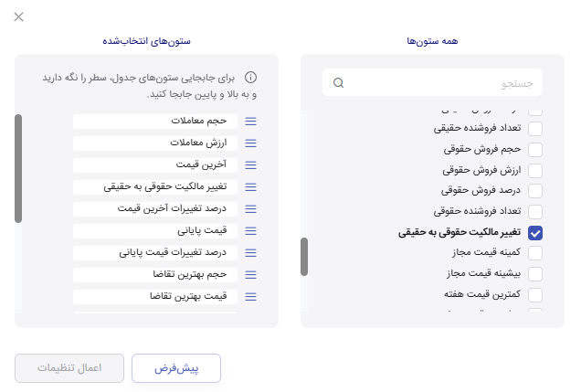Image resolution: width=581 pixels, height=392 pixels.
Task: Click drag handle for ارزش معاملات
Action: (x=251, y=143)
